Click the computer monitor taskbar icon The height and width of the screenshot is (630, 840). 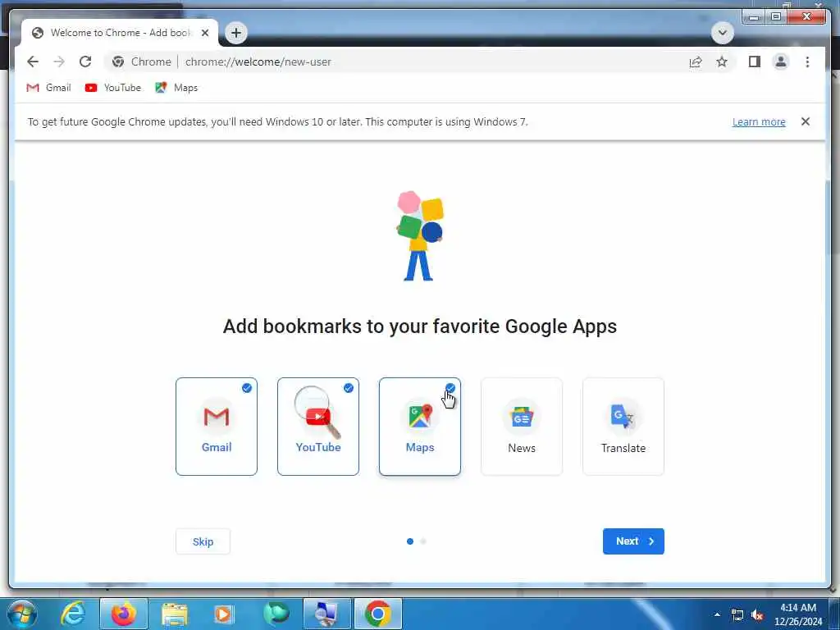coord(326,614)
